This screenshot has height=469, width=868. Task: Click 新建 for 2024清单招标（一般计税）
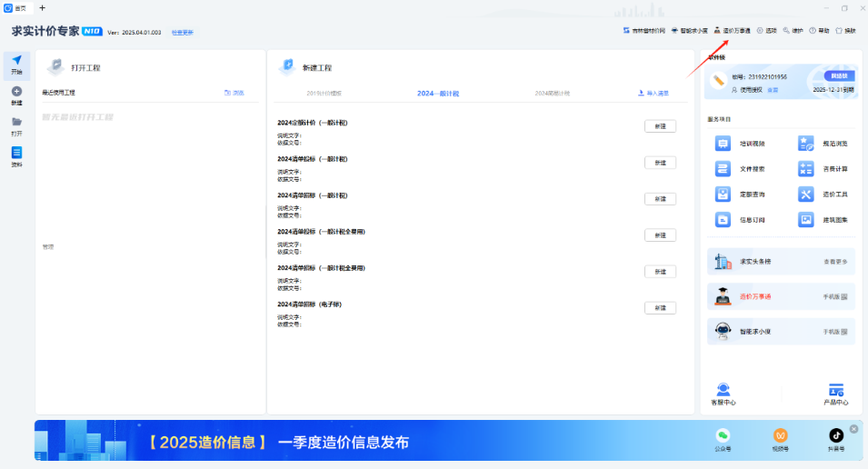tap(660, 199)
